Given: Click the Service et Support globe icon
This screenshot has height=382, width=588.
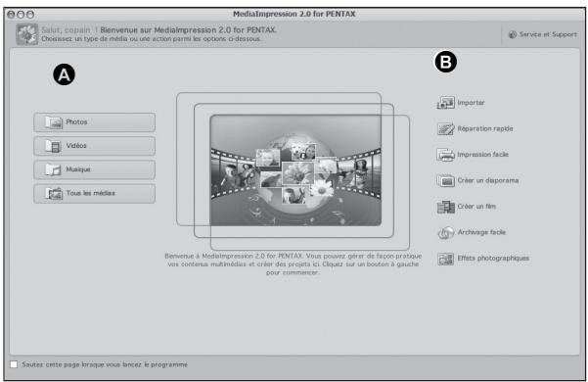Looking at the screenshot, I should tap(513, 34).
